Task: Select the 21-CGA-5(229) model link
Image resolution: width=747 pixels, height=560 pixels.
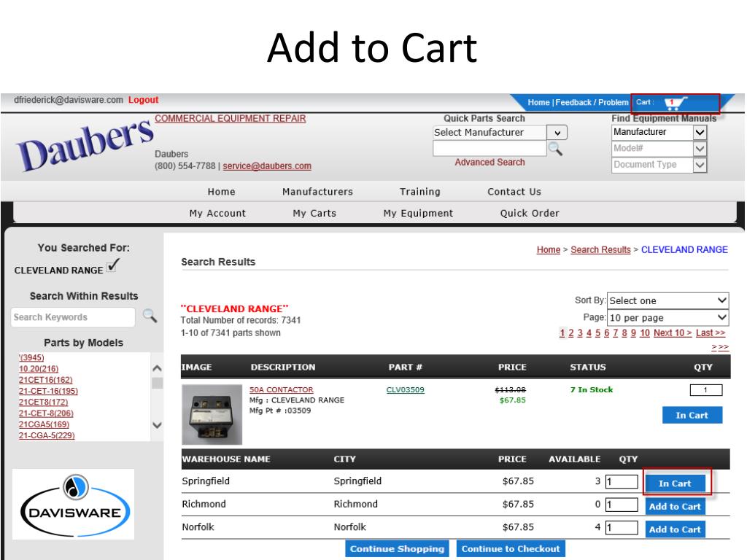Action: [x=47, y=435]
